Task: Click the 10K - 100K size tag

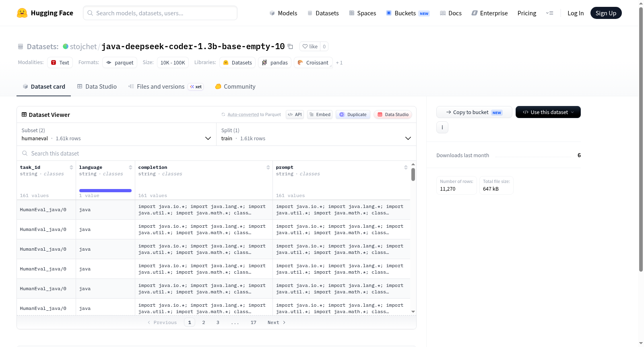Action: 173,62
